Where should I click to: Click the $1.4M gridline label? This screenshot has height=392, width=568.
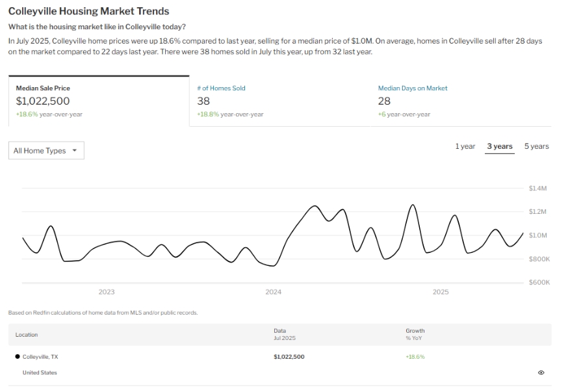(x=539, y=189)
